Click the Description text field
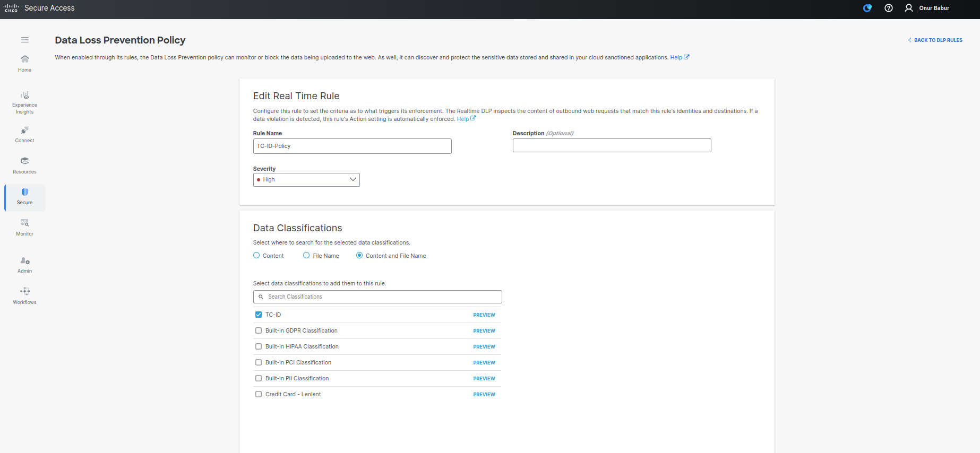Viewport: 980px width, 453px height. tap(612, 146)
